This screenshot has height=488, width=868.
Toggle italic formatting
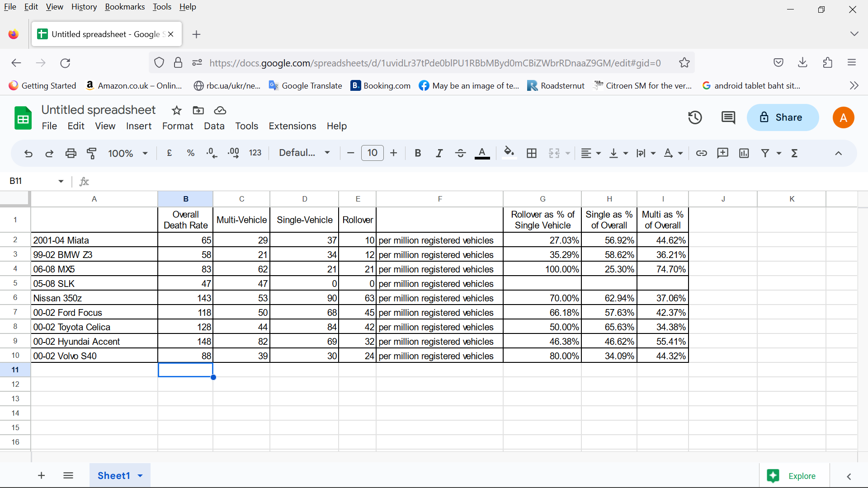click(x=439, y=153)
